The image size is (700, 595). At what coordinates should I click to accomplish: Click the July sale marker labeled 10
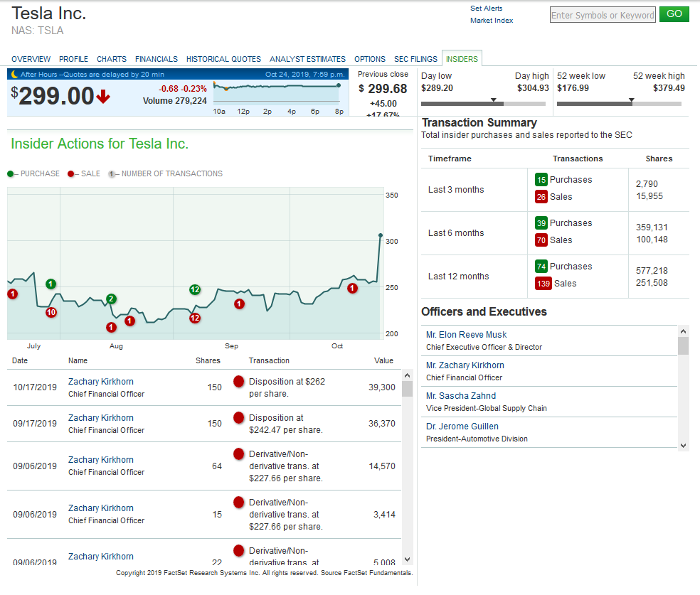51,312
